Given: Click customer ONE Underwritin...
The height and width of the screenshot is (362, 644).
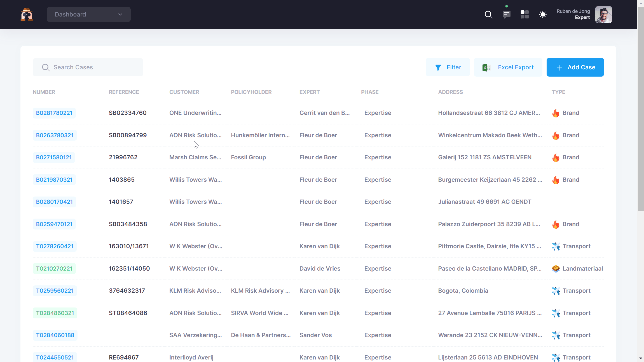Looking at the screenshot, I should click(x=195, y=113).
